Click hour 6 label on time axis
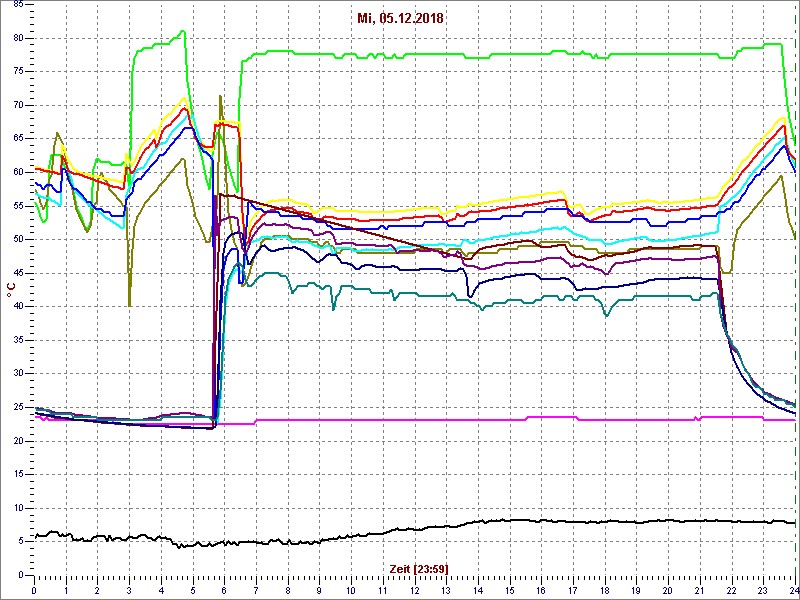This screenshot has height=600, width=800. pos(224,590)
